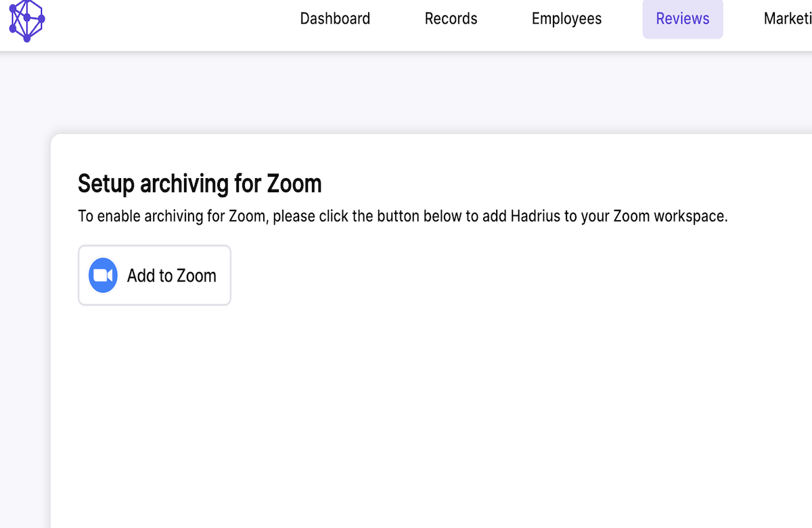Click the Zoom archiving instruction sentence
The width and height of the screenshot is (812, 528).
click(403, 217)
